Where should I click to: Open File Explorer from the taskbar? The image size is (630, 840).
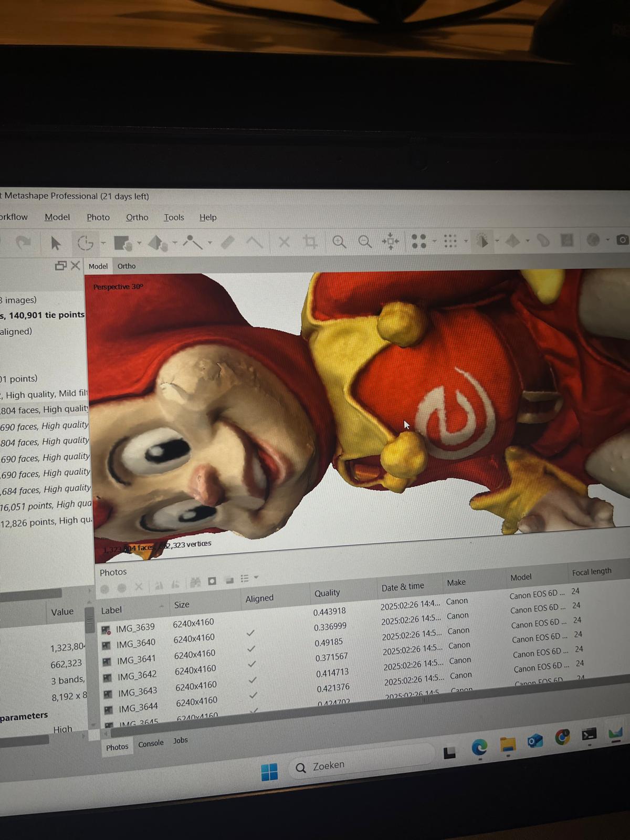pyautogui.click(x=508, y=744)
